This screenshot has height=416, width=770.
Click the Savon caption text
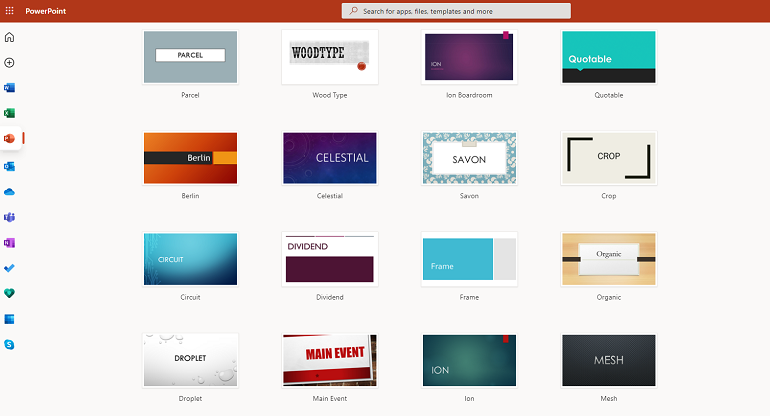[x=469, y=195]
